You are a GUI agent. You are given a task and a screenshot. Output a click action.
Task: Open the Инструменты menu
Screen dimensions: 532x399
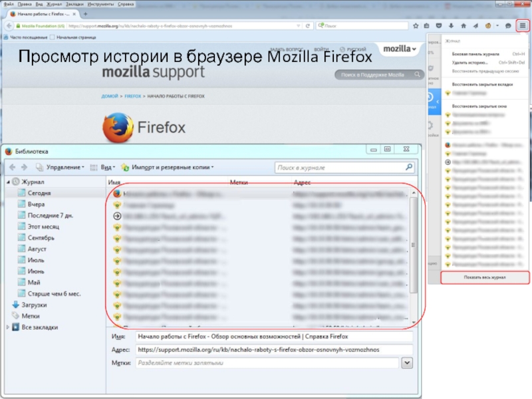[100, 4]
